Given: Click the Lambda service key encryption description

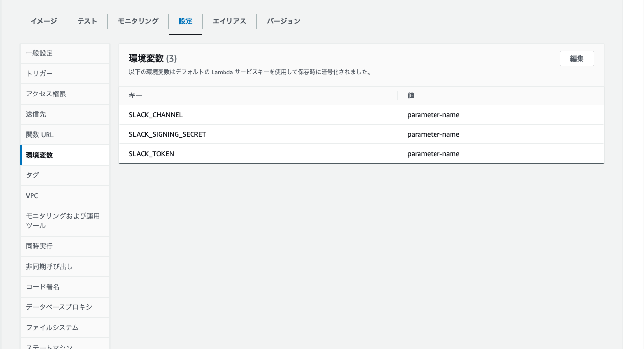Looking at the screenshot, I should [x=250, y=72].
